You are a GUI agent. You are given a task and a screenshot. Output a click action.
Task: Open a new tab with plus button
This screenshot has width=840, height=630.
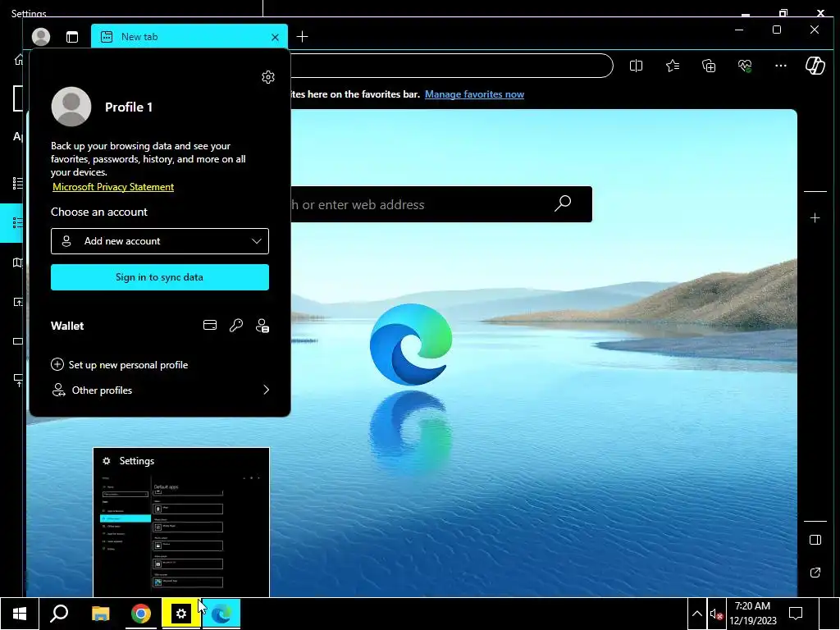pos(302,36)
